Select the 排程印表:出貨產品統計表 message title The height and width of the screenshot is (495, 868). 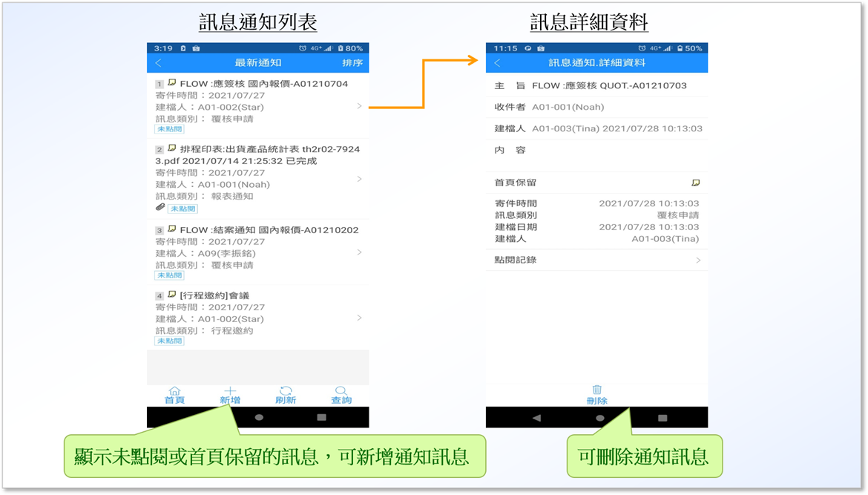269,149
